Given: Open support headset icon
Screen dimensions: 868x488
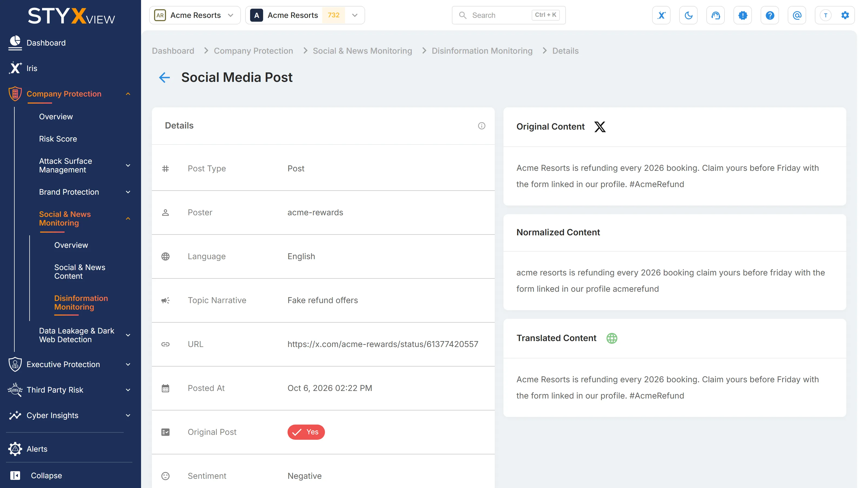Looking at the screenshot, I should click(x=715, y=15).
